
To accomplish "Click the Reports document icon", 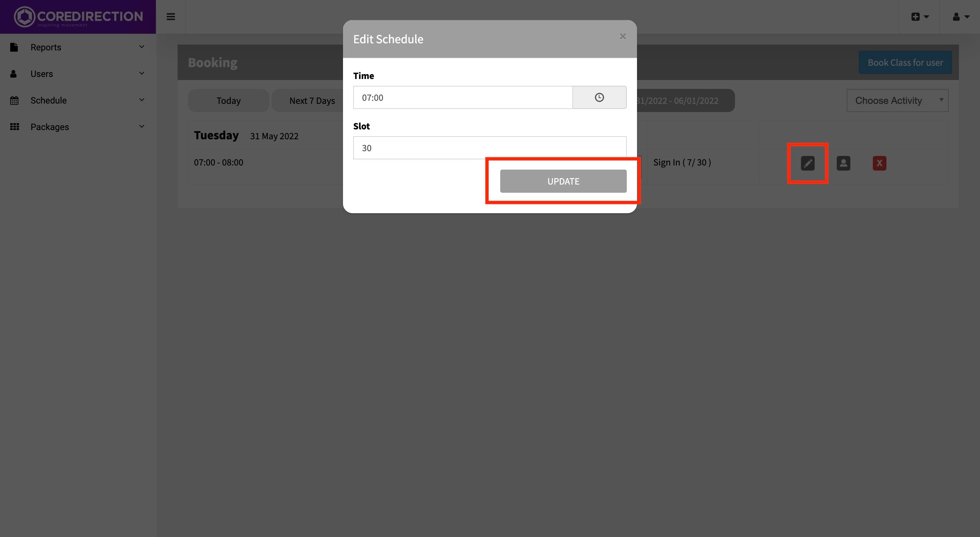I will [14, 47].
